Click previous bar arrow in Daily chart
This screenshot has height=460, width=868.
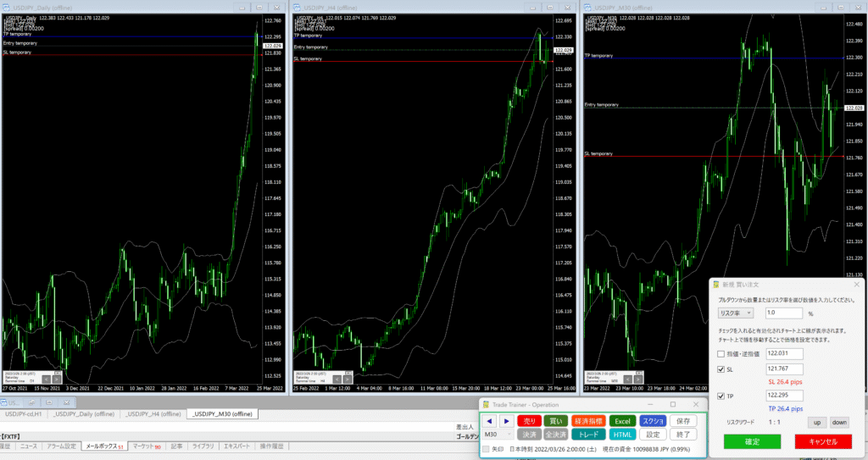coord(47,380)
